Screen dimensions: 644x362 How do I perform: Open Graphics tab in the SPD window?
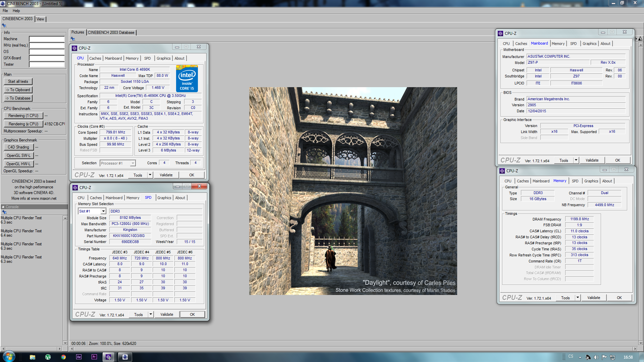[x=164, y=198]
